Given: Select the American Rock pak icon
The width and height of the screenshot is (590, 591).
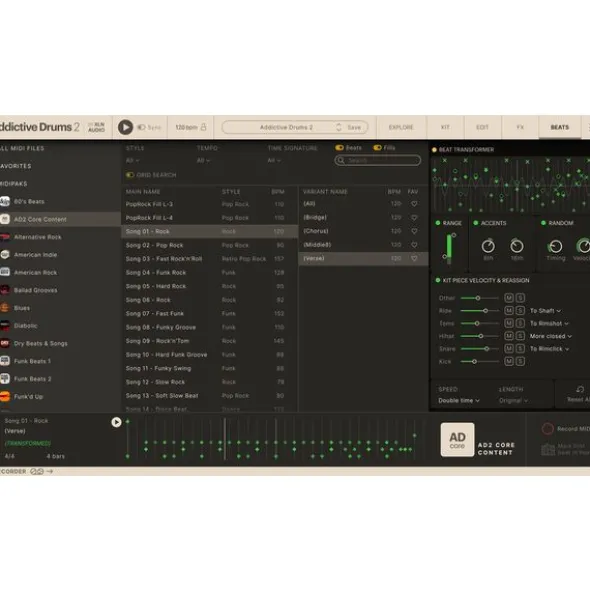Looking at the screenshot, I should 5,272.
